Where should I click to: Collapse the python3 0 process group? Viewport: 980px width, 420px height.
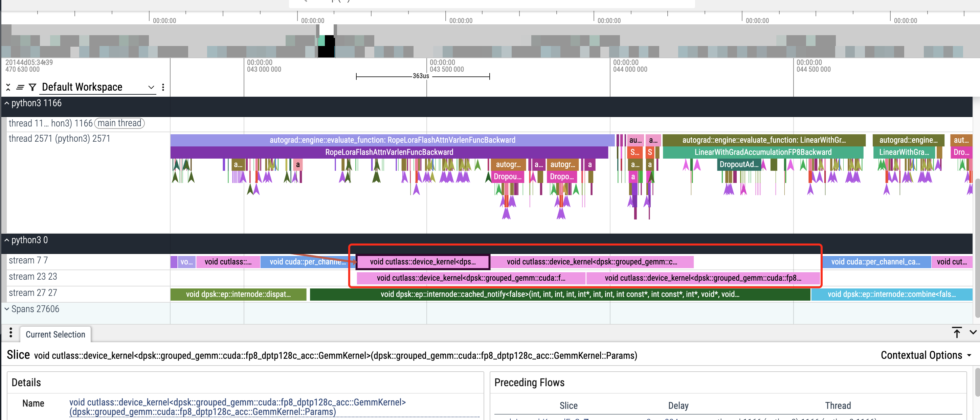[x=7, y=240]
